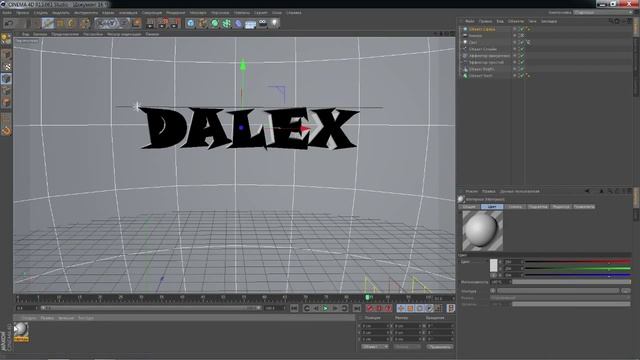Go to the start of the animation
The height and width of the screenshot is (360, 640).
[294, 308]
